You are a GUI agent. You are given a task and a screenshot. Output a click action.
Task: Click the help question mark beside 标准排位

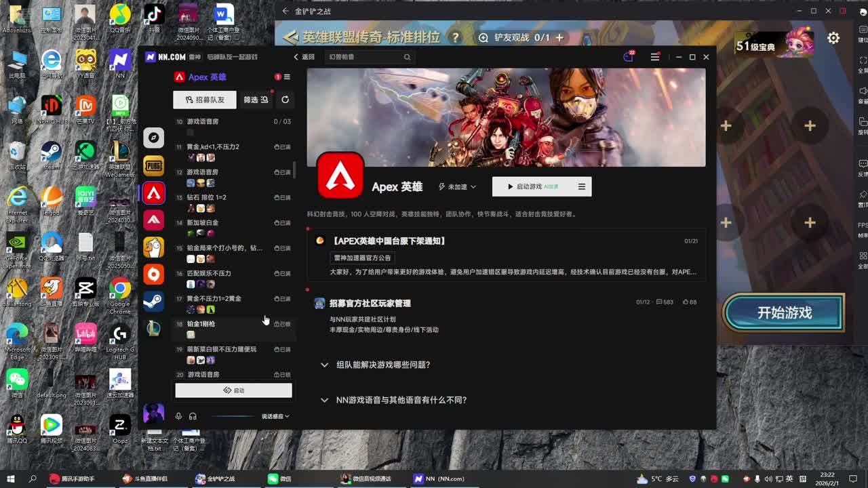(x=456, y=38)
